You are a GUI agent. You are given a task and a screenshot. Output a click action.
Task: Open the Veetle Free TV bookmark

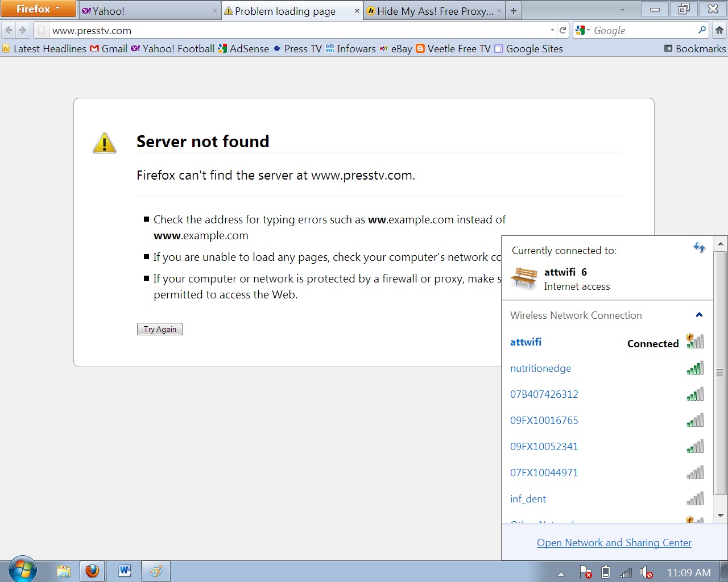point(453,49)
